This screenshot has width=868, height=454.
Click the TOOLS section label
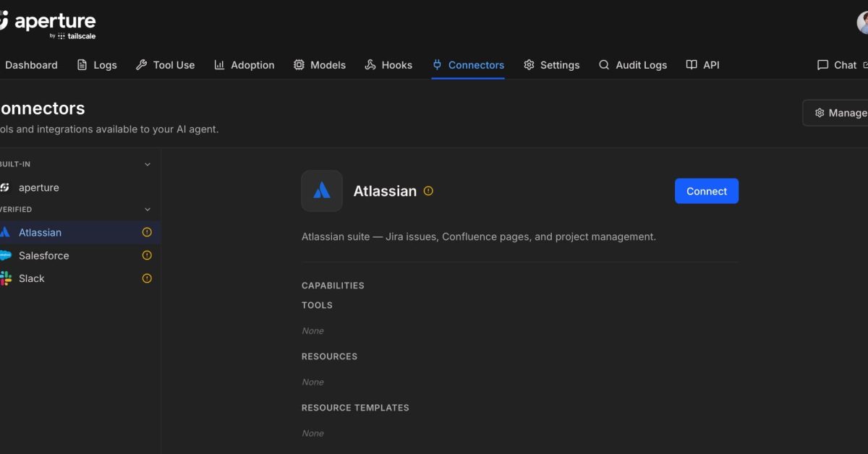tap(317, 305)
